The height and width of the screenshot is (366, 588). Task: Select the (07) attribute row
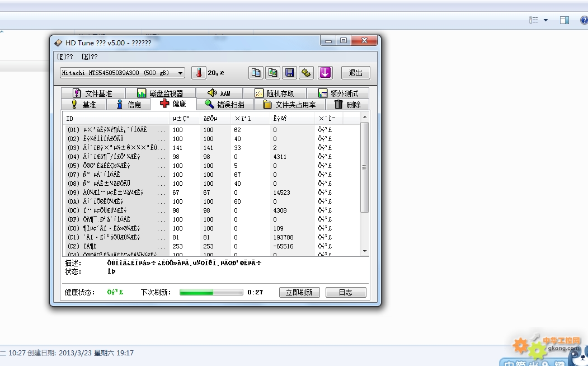212,175
